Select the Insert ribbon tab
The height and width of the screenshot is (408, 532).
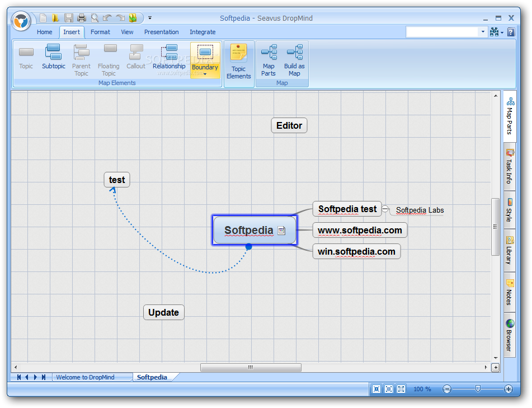pyautogui.click(x=72, y=32)
